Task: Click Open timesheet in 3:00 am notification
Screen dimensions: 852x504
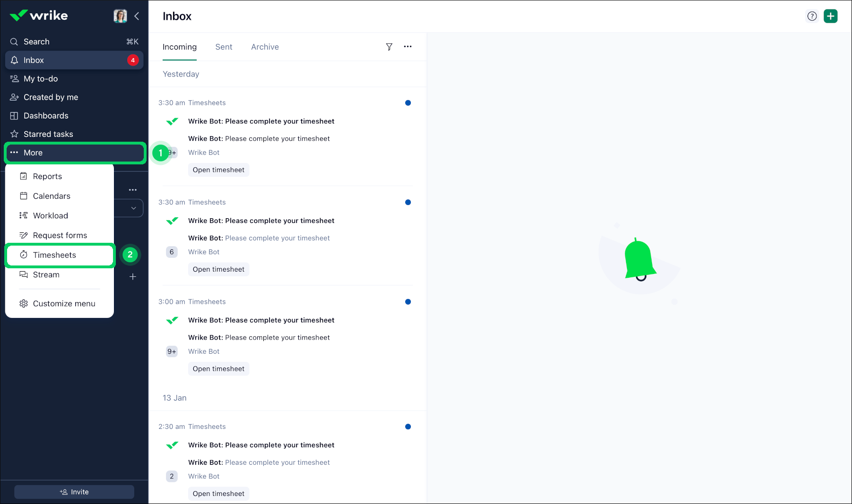Action: [x=218, y=369]
